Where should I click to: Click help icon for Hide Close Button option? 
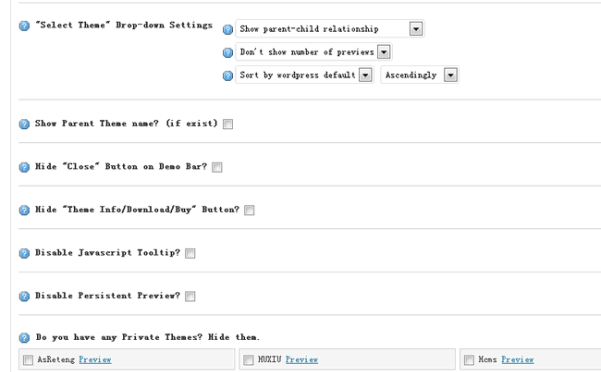point(24,167)
